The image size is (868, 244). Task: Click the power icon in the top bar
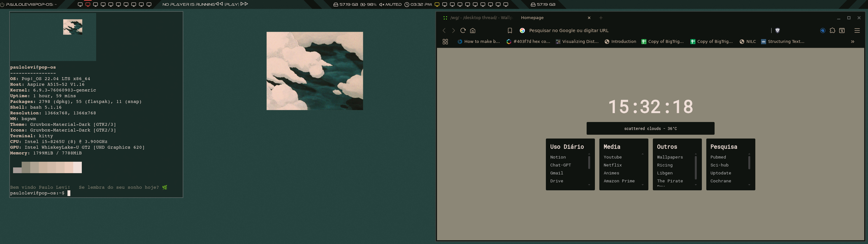[x=2, y=5]
